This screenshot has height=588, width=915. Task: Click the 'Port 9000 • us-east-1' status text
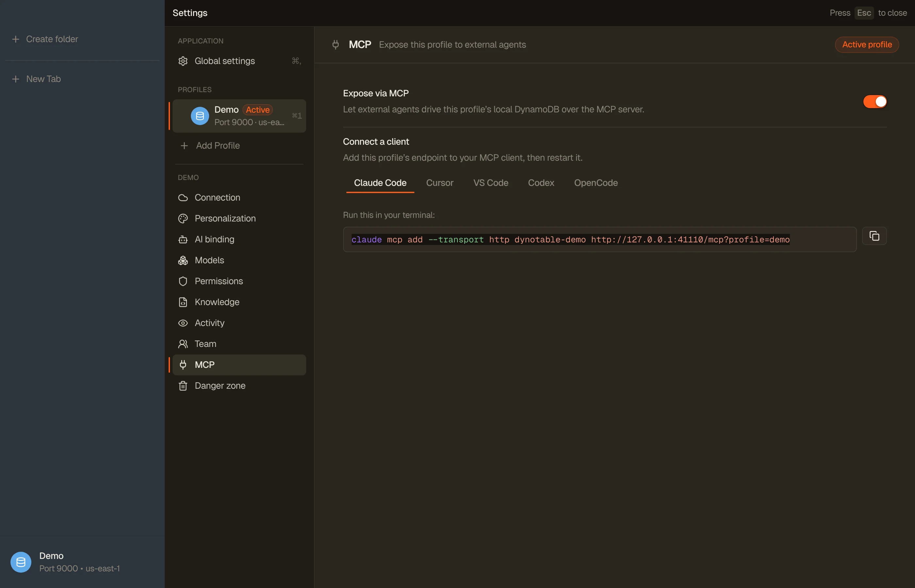79,568
